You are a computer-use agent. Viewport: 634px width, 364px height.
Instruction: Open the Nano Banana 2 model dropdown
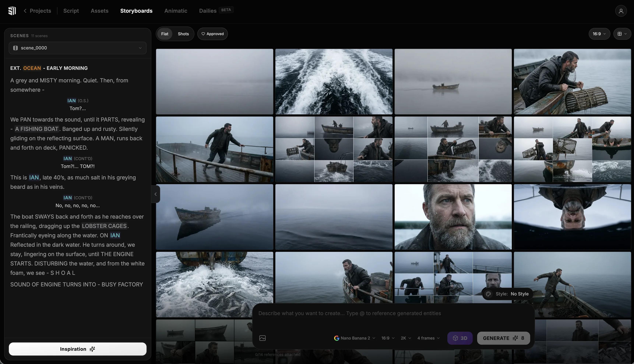tap(355, 338)
